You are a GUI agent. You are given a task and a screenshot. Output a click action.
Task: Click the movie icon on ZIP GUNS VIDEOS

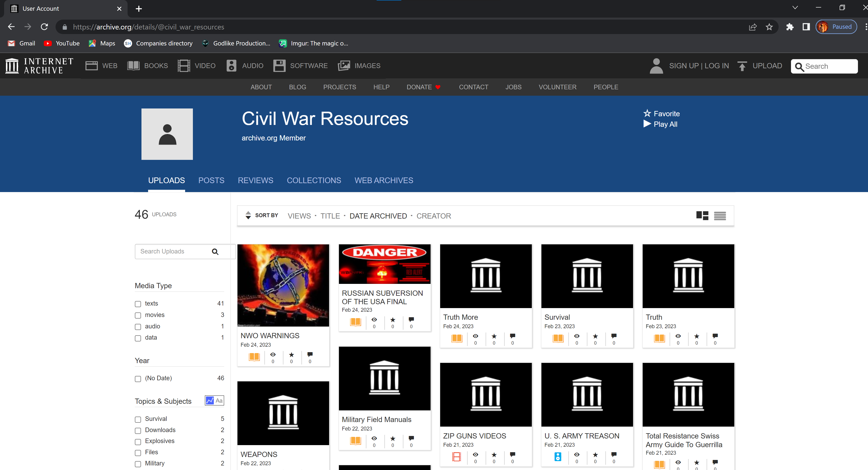457,457
